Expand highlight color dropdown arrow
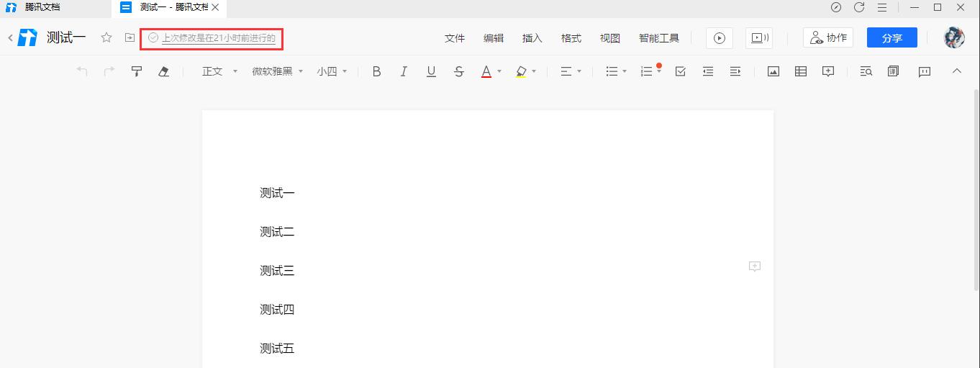980x368 pixels. pyautogui.click(x=534, y=71)
